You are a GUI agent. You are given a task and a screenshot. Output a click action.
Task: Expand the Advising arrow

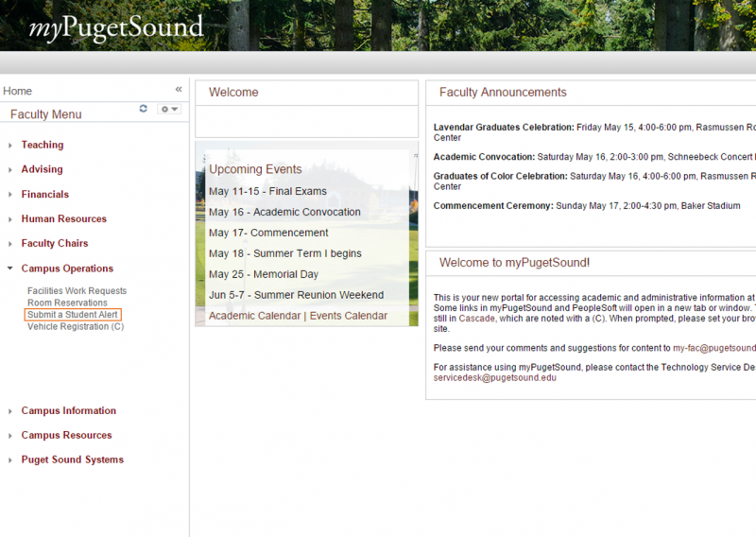[x=10, y=170]
